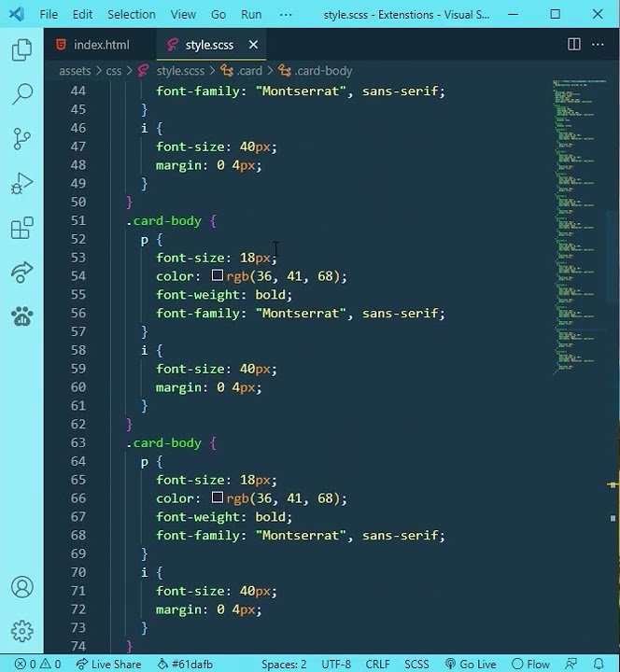Open color picker swatch on line 66
The width and height of the screenshot is (620, 672).
coord(218,497)
